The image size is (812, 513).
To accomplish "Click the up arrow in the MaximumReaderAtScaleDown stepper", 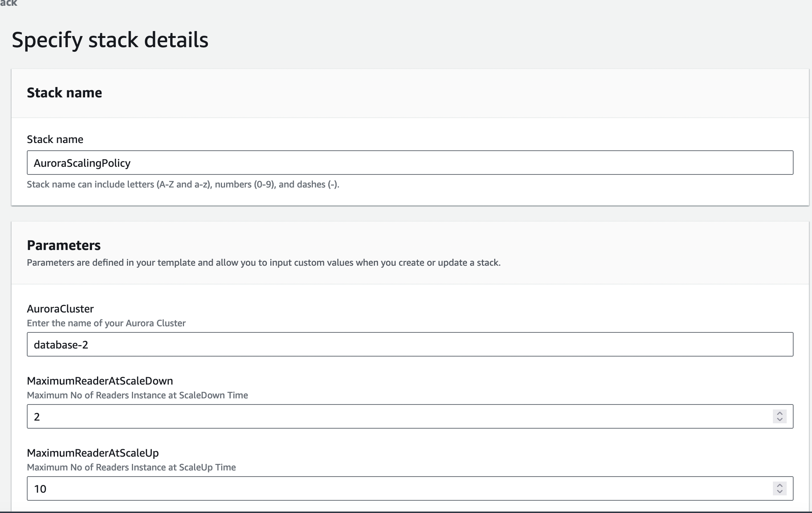I will click(x=779, y=413).
